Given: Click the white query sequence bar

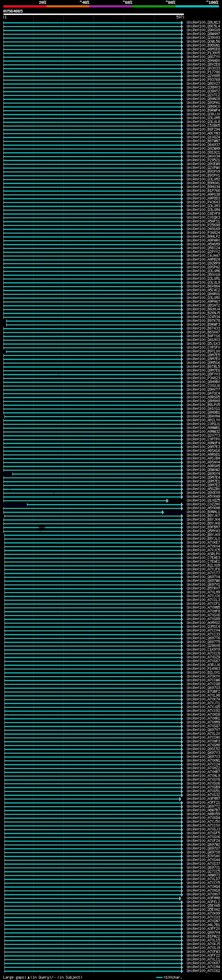Looking at the screenshot, I should point(93,14).
